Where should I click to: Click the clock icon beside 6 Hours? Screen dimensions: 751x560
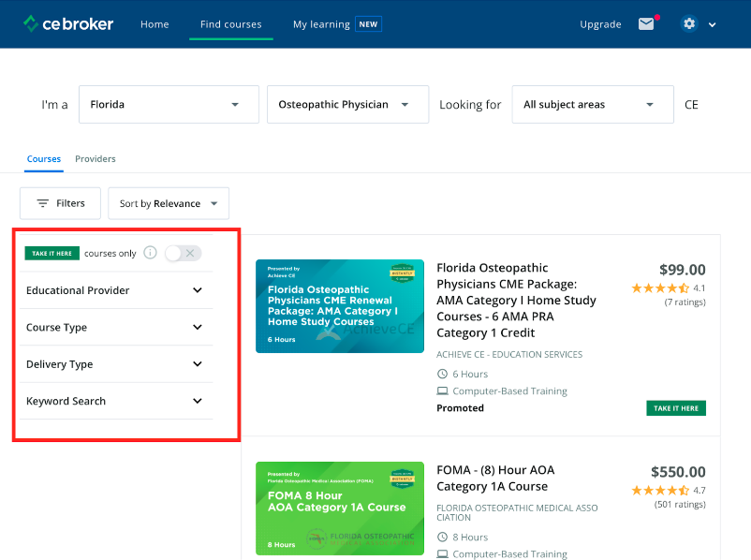click(x=443, y=374)
